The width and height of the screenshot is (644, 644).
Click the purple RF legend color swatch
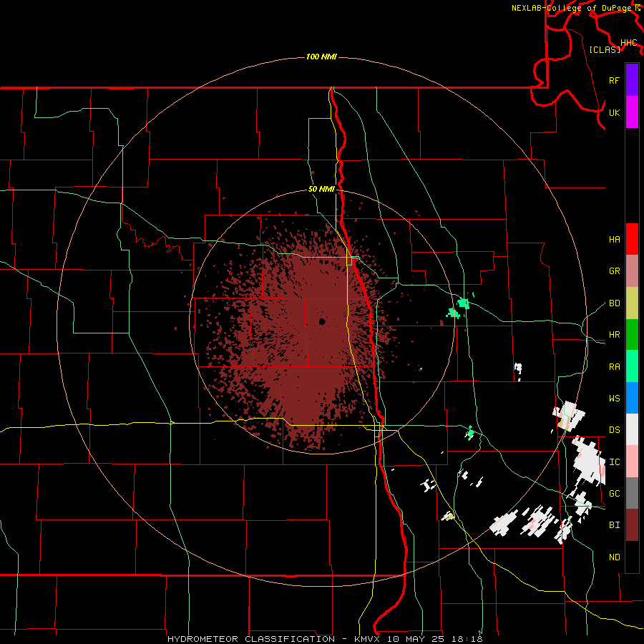632,80
